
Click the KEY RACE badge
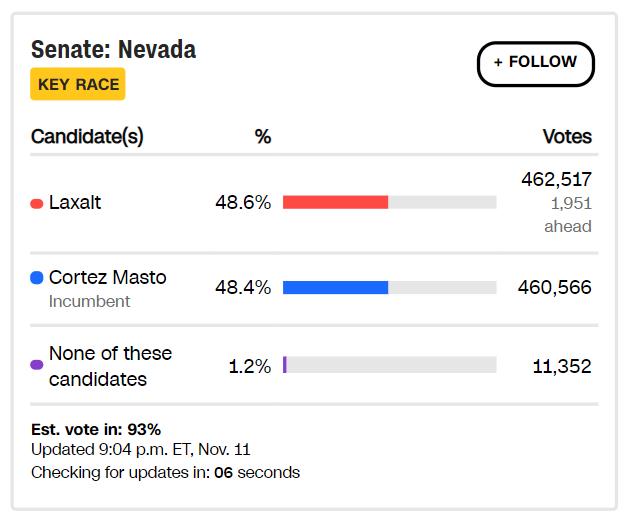pos(78,84)
